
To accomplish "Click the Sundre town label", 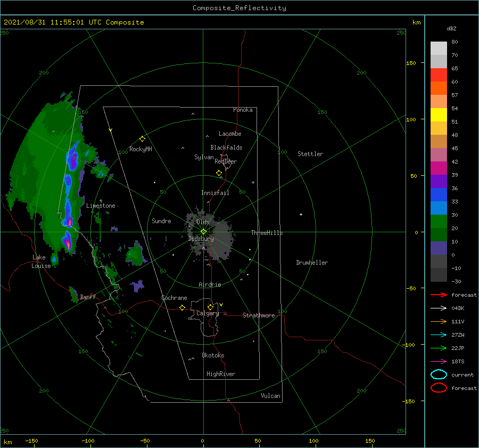I will (x=161, y=221).
